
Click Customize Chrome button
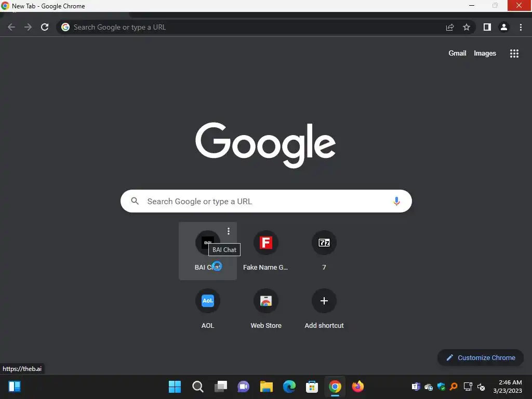[x=481, y=357]
